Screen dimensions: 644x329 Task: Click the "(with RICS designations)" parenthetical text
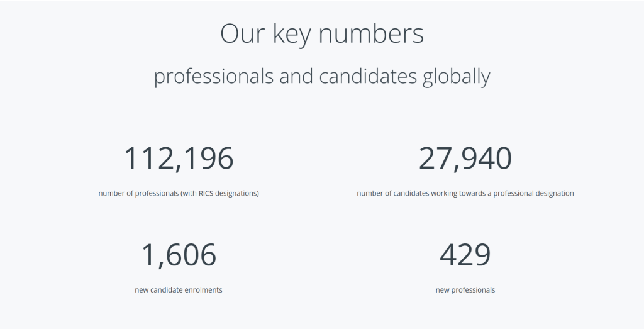pyautogui.click(x=219, y=193)
